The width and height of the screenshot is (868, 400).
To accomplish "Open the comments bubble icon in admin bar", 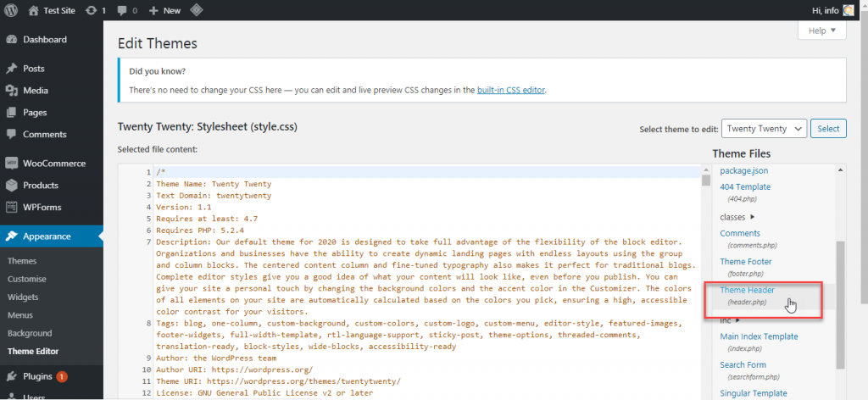I will (121, 10).
